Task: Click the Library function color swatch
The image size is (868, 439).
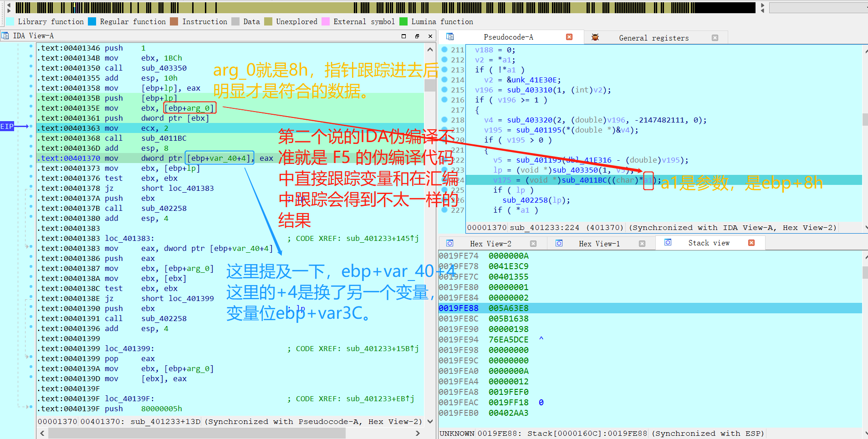Action: pos(10,21)
